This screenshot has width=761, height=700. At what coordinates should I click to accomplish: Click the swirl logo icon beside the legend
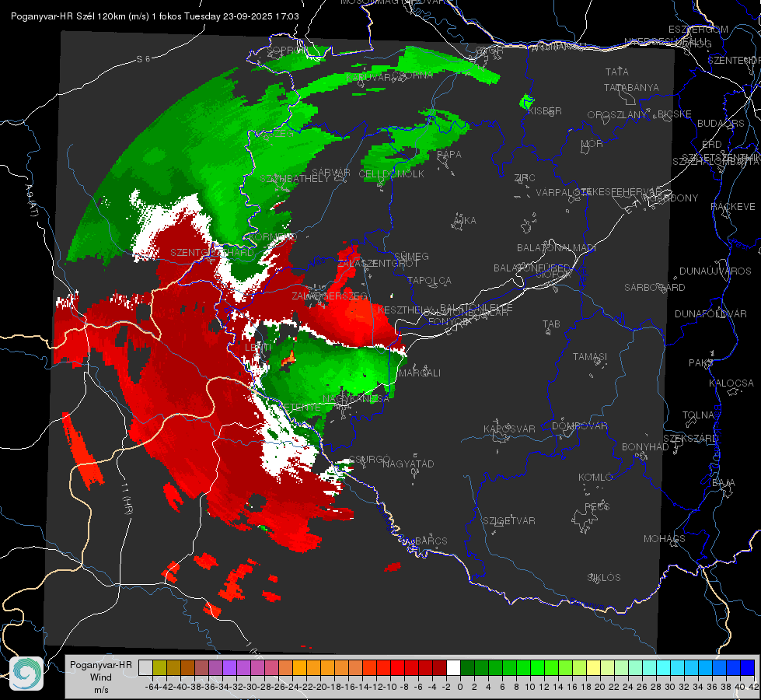point(26,674)
